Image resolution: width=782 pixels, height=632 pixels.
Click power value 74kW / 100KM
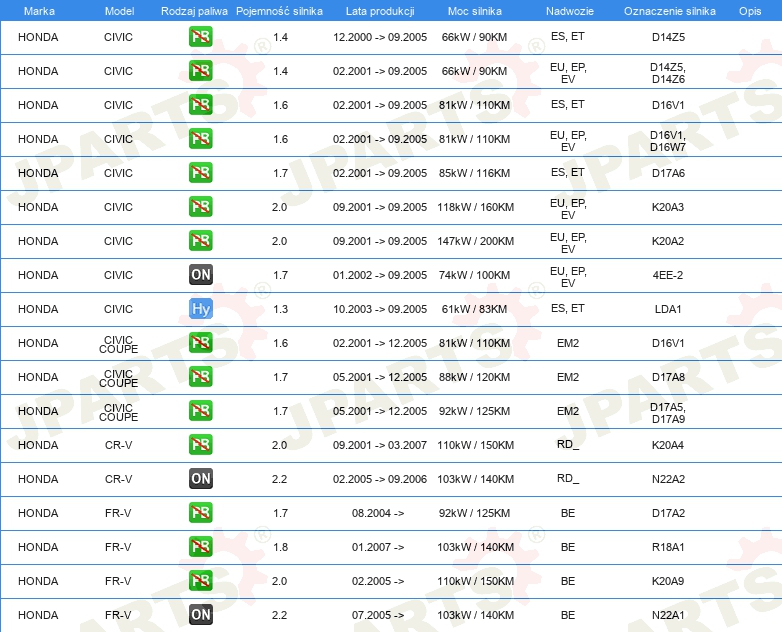pos(474,275)
